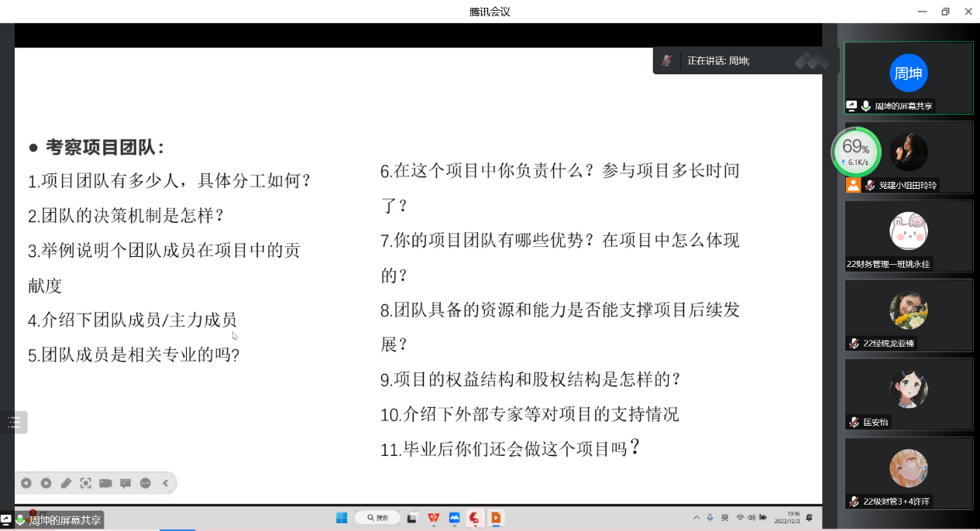Click line 10.介绍下外部专家等对项目的支持情况

click(530, 414)
